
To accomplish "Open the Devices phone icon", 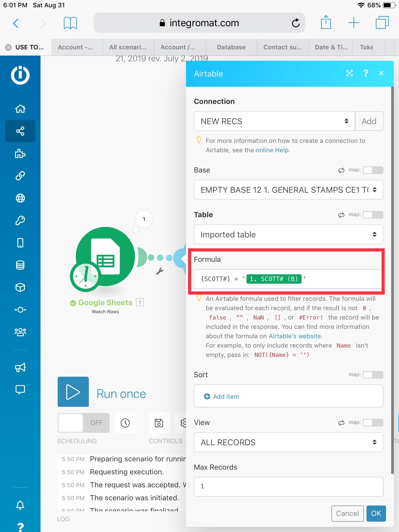I will tap(20, 243).
